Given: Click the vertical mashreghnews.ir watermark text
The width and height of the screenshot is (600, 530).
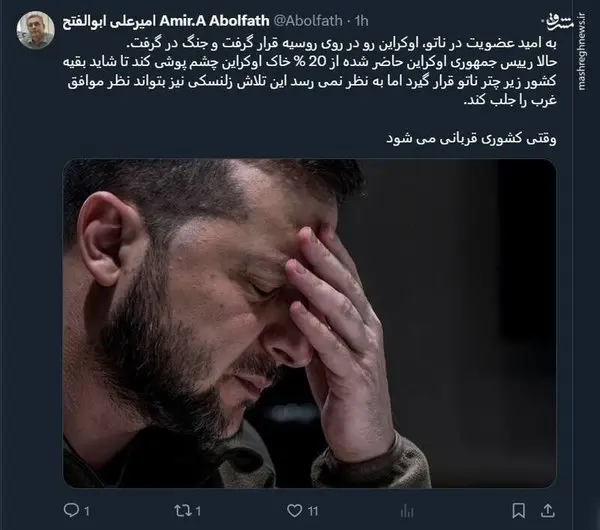Looking at the screenshot, I should click(582, 52).
